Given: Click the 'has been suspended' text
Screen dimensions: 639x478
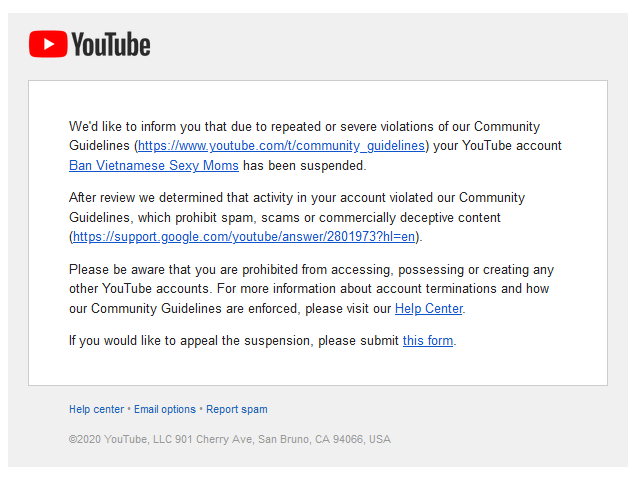Looking at the screenshot, I should click(304, 165).
